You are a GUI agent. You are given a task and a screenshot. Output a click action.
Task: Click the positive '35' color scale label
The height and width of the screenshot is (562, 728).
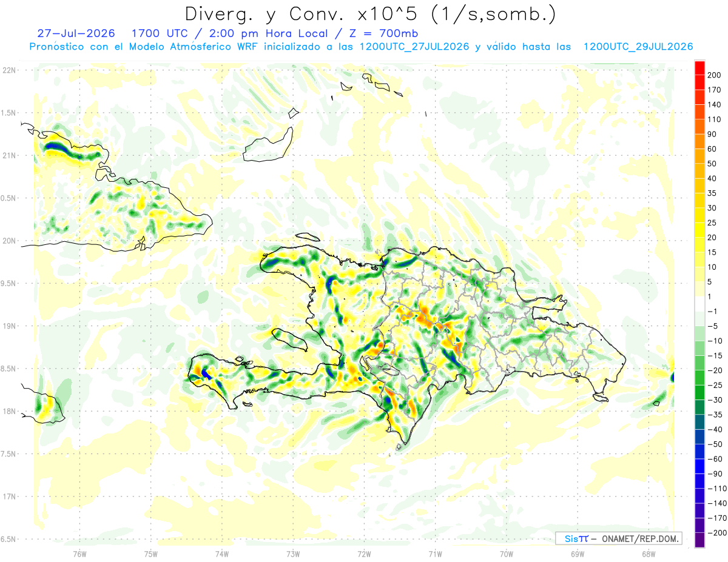(712, 193)
